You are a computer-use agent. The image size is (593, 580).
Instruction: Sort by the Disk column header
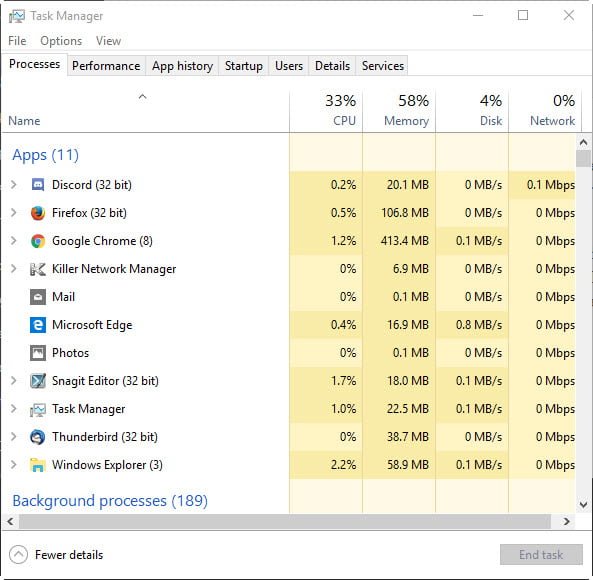click(x=472, y=111)
